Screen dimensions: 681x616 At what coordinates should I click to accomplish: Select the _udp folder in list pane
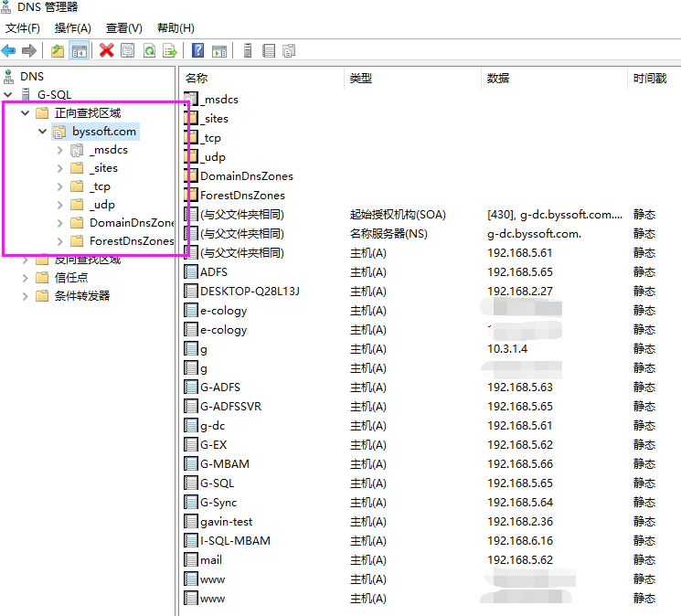click(213, 157)
